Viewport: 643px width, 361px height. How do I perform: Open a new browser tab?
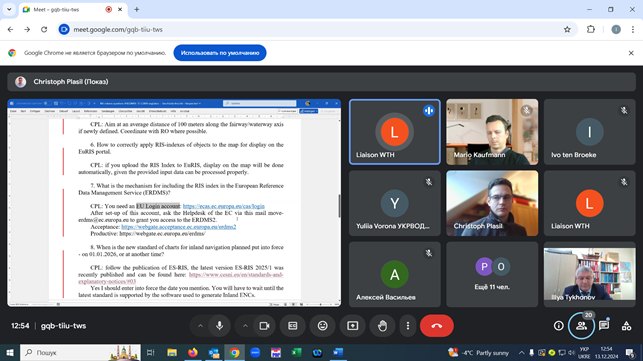tap(137, 9)
